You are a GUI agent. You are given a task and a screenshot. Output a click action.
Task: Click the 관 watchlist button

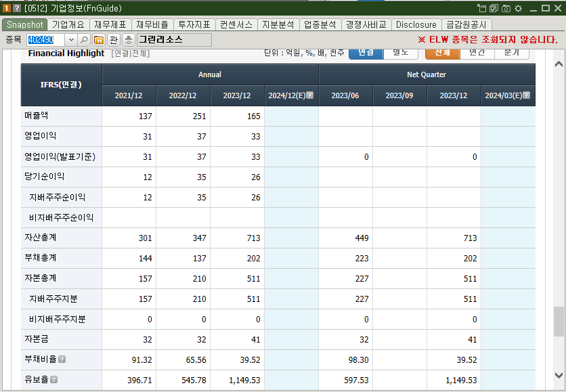coord(114,40)
